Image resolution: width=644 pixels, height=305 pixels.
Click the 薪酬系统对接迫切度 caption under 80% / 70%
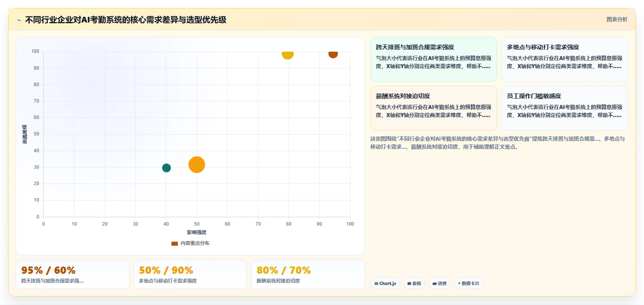tap(278, 281)
